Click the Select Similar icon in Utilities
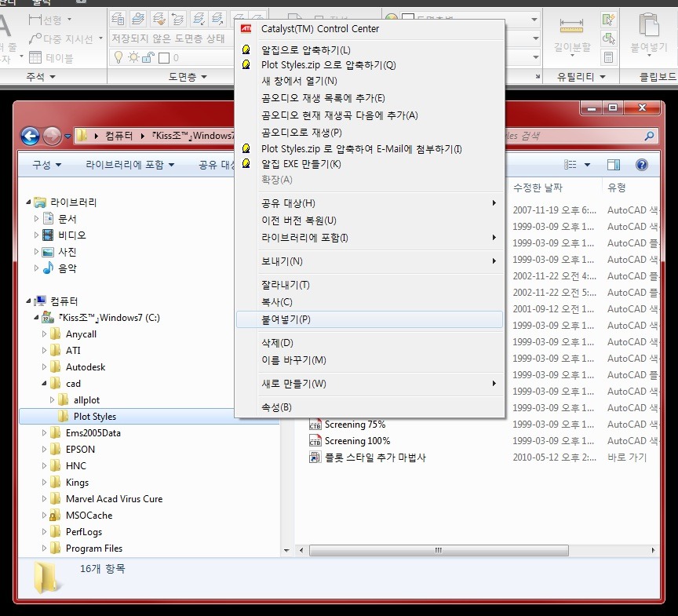This screenshot has height=616, width=678. pyautogui.click(x=608, y=38)
